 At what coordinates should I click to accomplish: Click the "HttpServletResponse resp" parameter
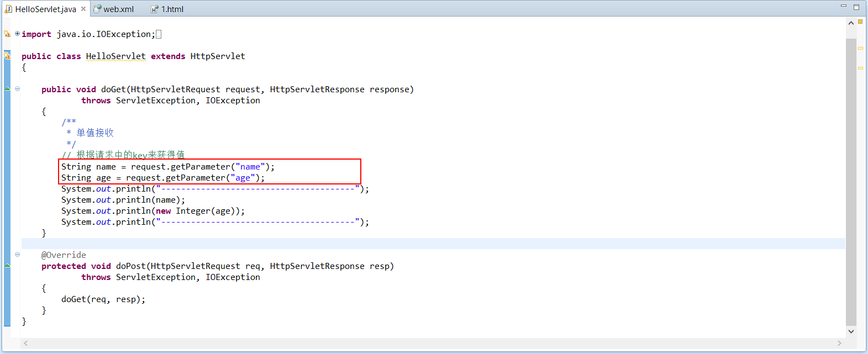point(329,266)
